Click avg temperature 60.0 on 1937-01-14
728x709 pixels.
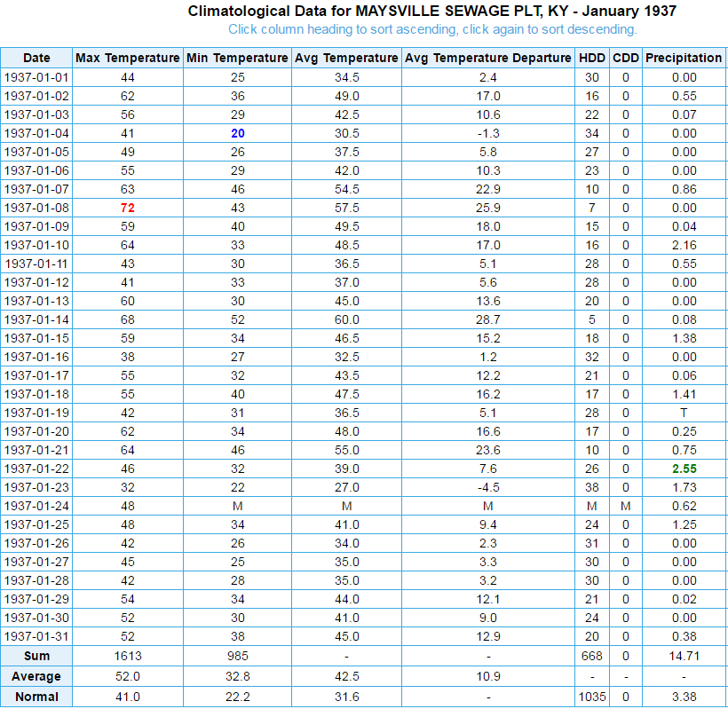(347, 319)
